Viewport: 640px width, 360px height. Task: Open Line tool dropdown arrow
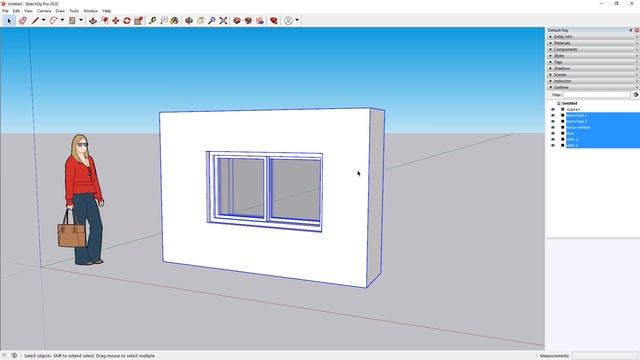[x=43, y=20]
